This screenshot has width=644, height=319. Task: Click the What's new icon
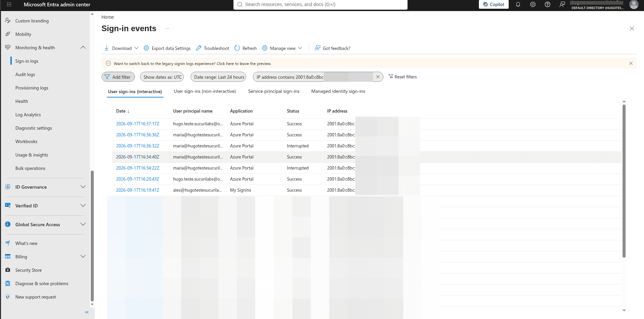8,243
